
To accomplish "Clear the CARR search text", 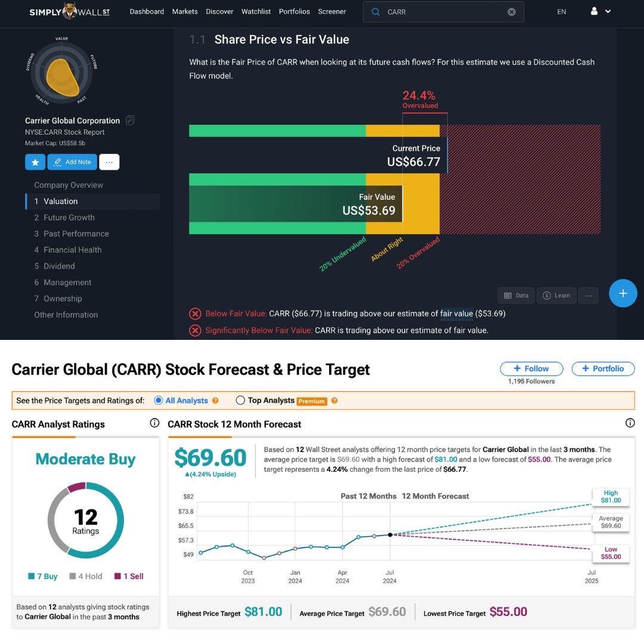I will coord(512,12).
